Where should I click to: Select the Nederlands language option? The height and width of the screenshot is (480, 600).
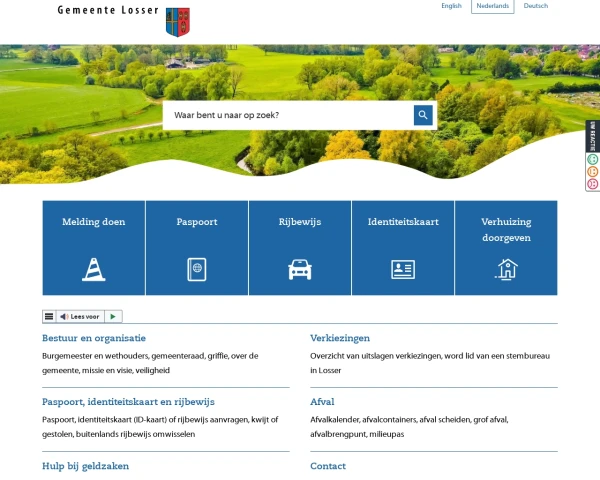click(x=492, y=6)
